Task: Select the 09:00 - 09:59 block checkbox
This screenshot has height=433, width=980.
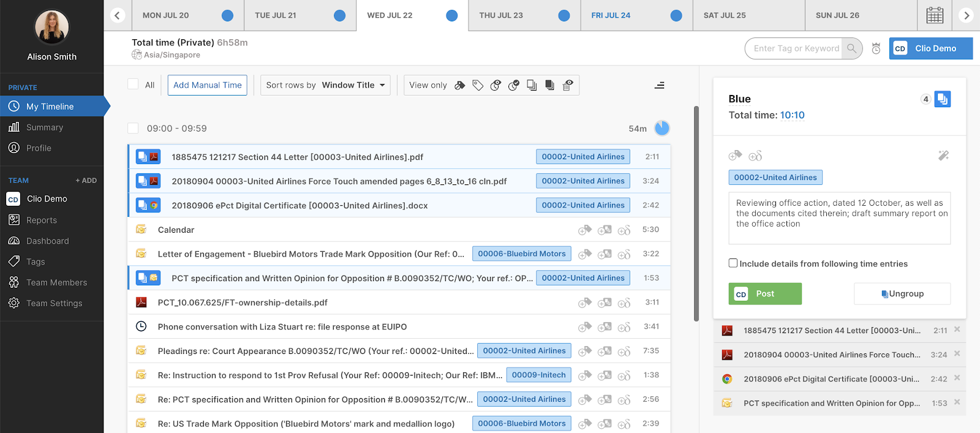Action: (x=133, y=128)
